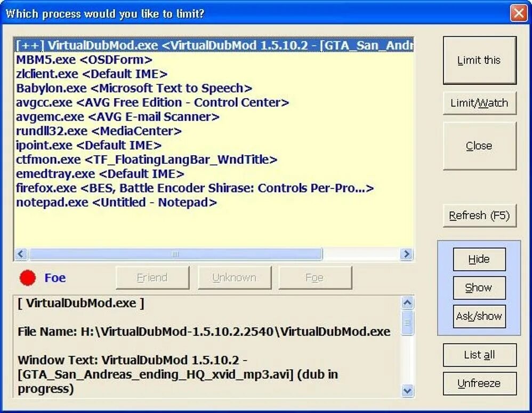Click the File Name path line in details

coord(204,331)
